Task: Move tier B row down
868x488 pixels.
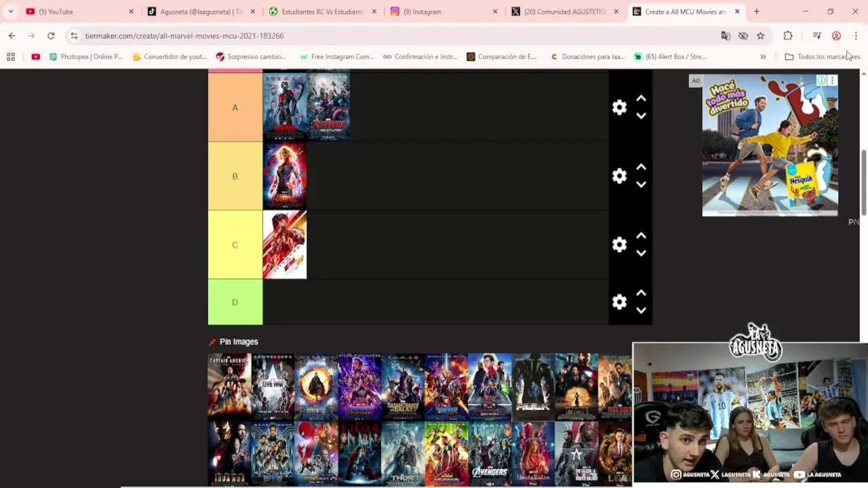Action: click(x=641, y=184)
